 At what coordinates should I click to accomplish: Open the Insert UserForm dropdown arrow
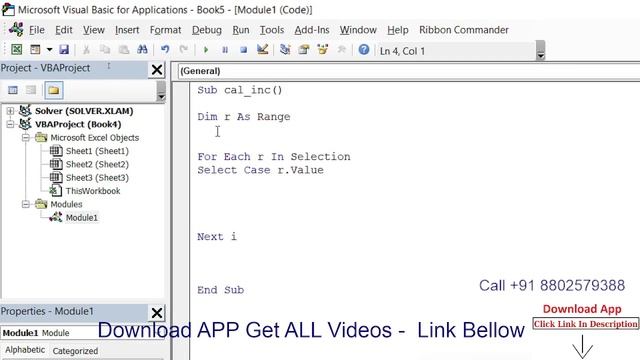pos(49,50)
